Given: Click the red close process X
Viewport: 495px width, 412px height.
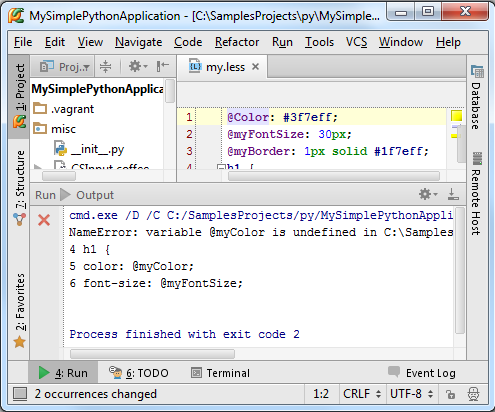Looking at the screenshot, I should tap(44, 220).
